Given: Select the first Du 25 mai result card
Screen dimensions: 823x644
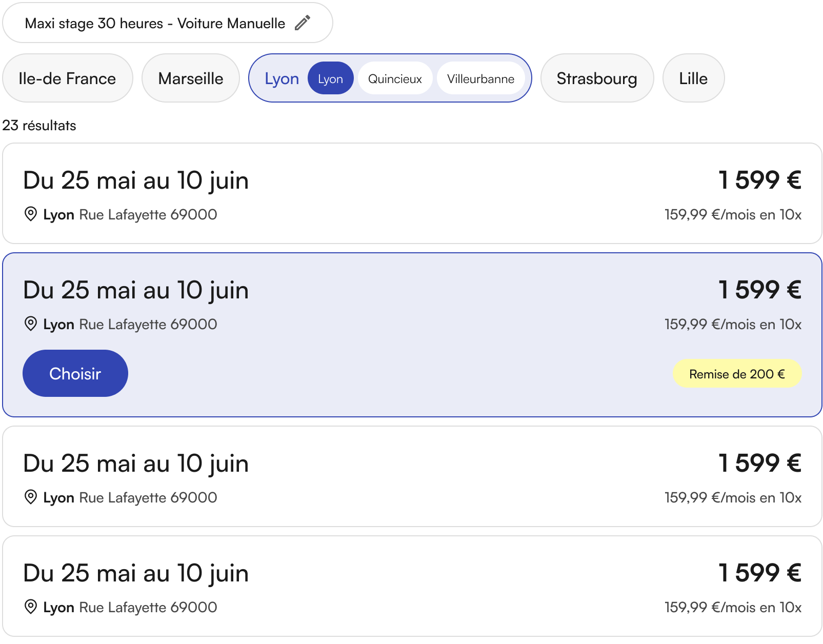Looking at the screenshot, I should coord(412,193).
